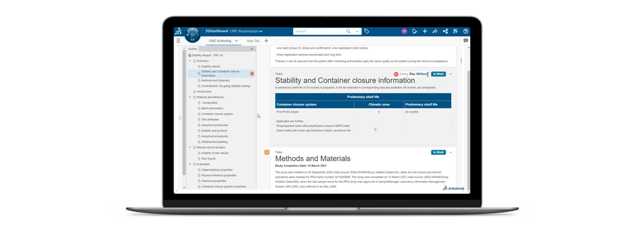The height and width of the screenshot is (235, 644).
Task: Click the outline panel vertical scrollbar
Action: tap(184, 113)
